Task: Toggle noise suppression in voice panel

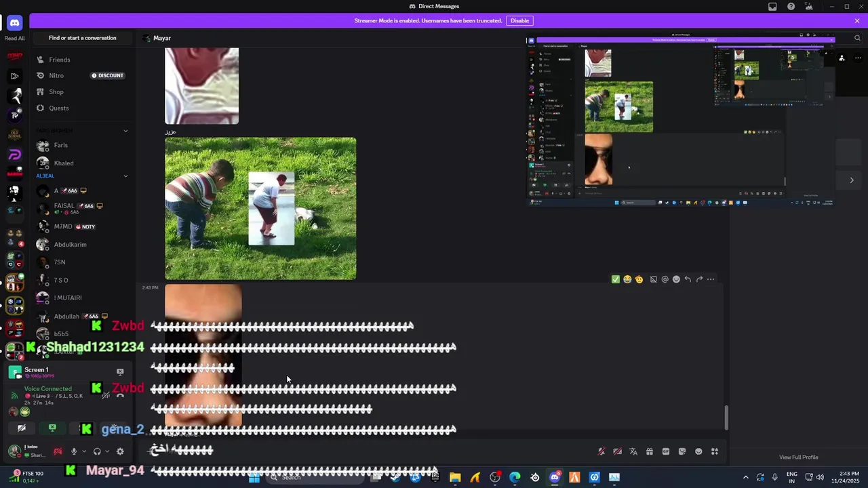Action: pyautogui.click(x=106, y=394)
